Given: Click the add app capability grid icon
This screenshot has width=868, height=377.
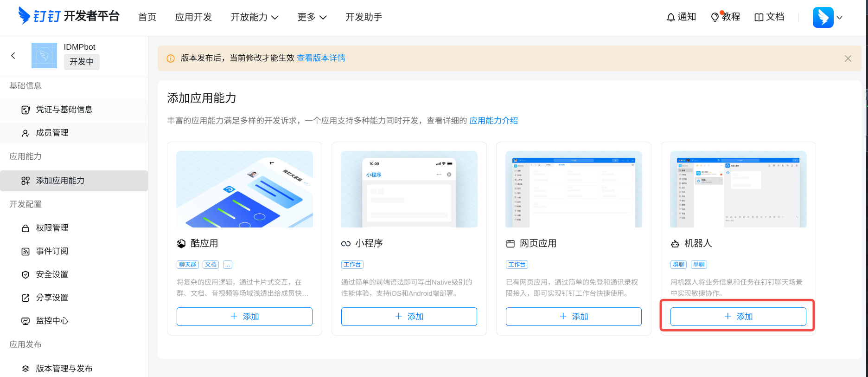Looking at the screenshot, I should (26, 181).
